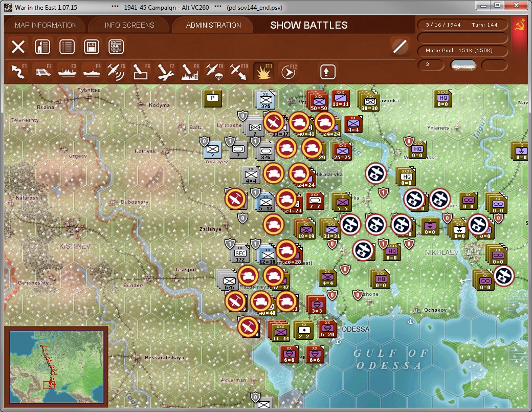Click the floppy disk save game icon
This screenshot has height=412, width=532.
[x=92, y=47]
